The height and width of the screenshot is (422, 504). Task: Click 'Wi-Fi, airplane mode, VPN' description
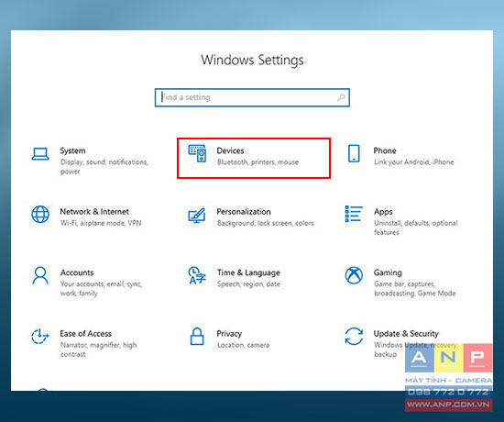[x=101, y=223]
